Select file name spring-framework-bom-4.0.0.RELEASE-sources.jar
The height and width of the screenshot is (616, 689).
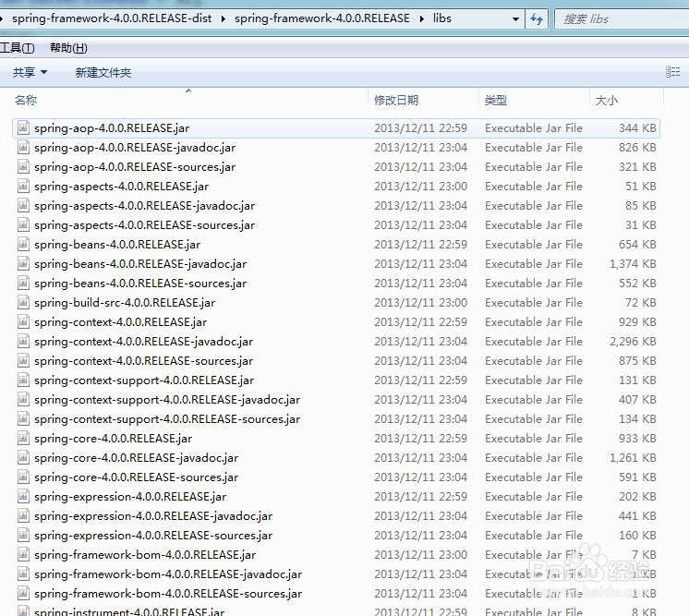[168, 593]
